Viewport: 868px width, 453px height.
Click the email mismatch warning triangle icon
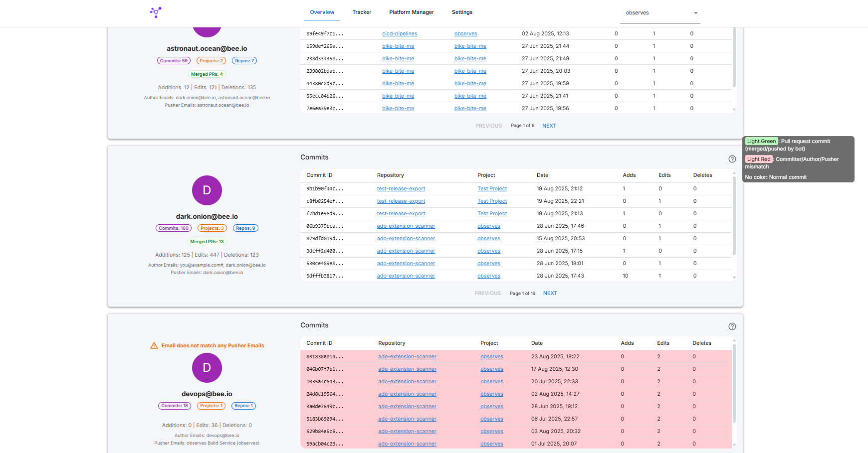(154, 346)
